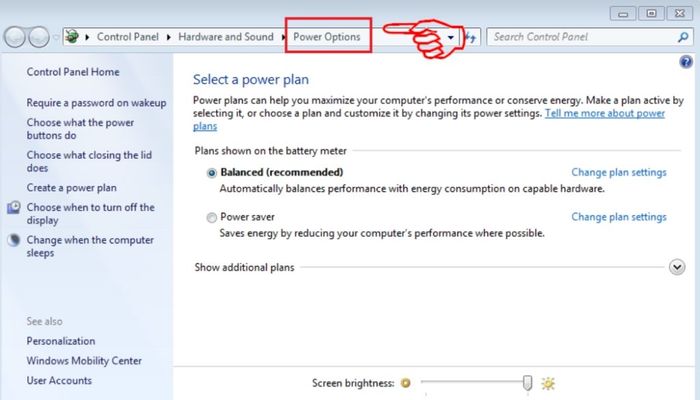Select the Balanced (recommended) power plan

[x=212, y=173]
